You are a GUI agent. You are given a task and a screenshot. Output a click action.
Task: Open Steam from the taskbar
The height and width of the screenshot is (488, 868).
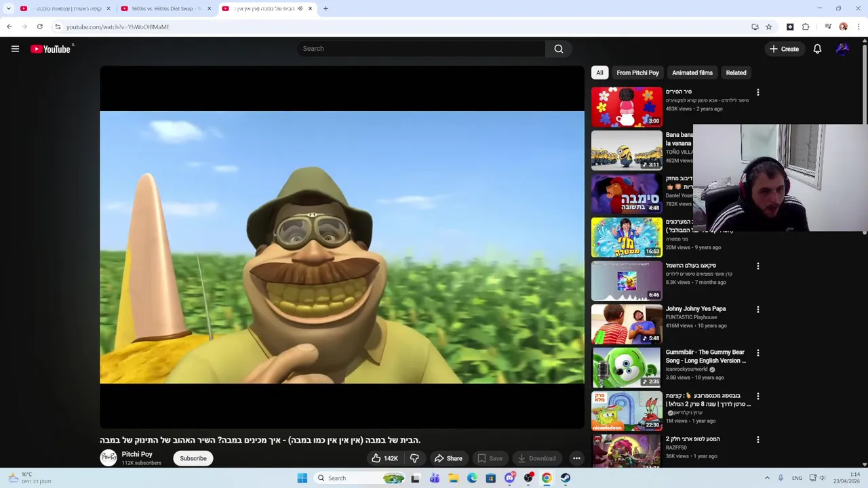[x=566, y=478]
